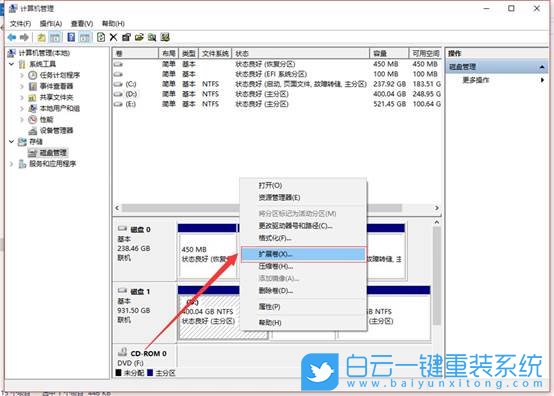Viewport: 554px width, 396px height.
Task: Sort by the 可用空间 column header
Action: coord(425,53)
